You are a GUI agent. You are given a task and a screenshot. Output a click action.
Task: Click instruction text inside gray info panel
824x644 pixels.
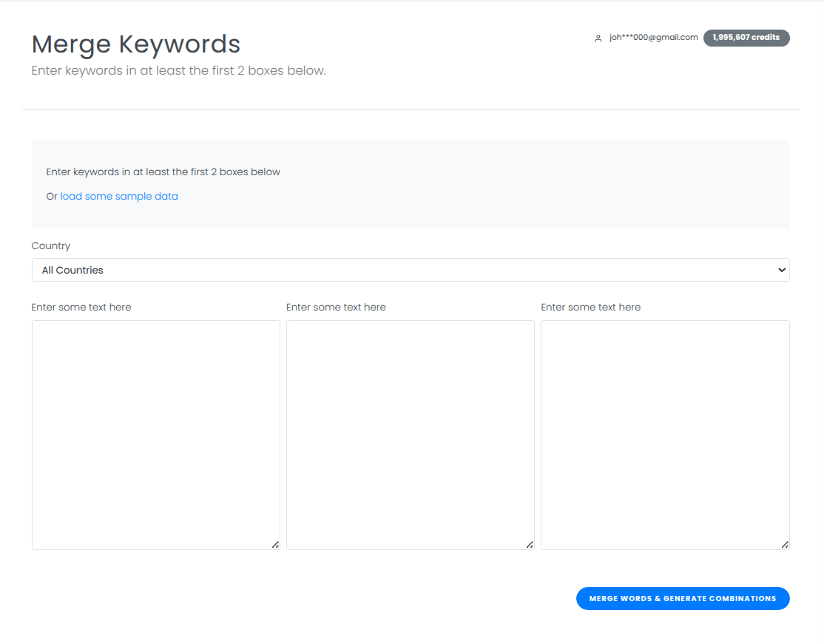163,172
